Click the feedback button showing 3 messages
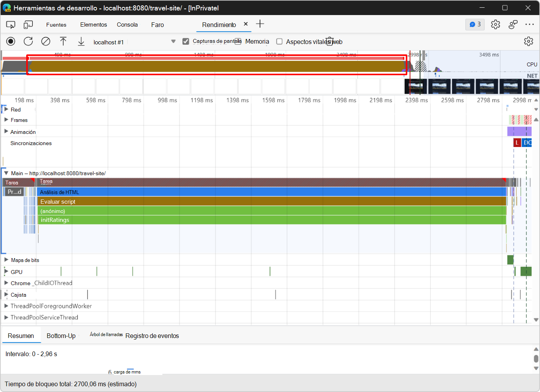This screenshot has width=540, height=392. [x=475, y=24]
